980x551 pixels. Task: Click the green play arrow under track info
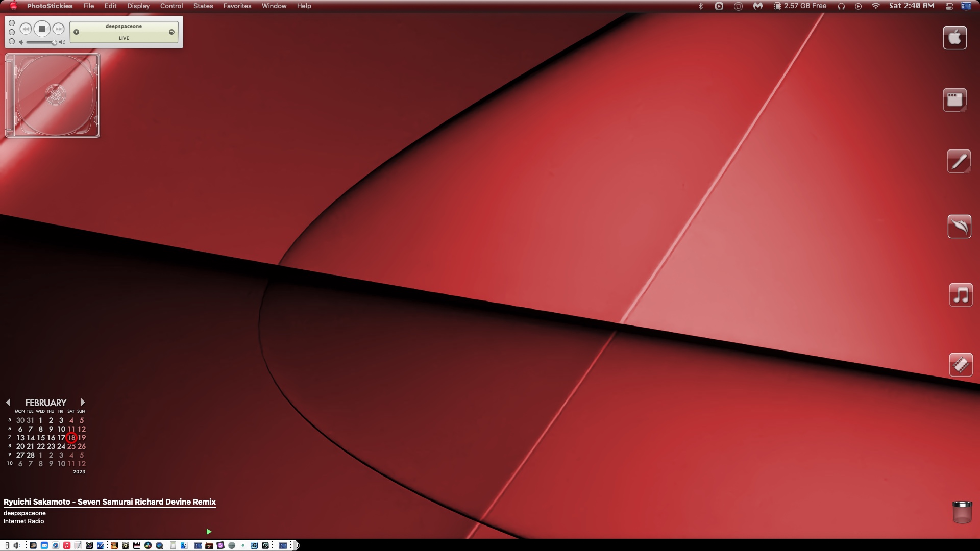pos(209,532)
